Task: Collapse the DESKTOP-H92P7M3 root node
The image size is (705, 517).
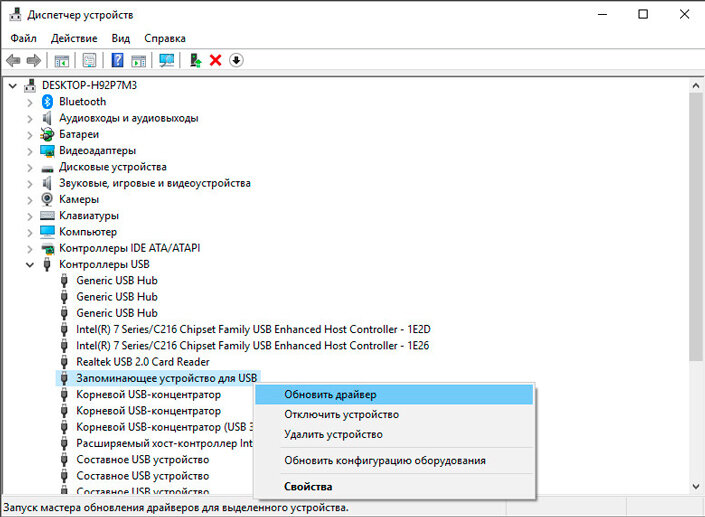Action: tap(13, 85)
